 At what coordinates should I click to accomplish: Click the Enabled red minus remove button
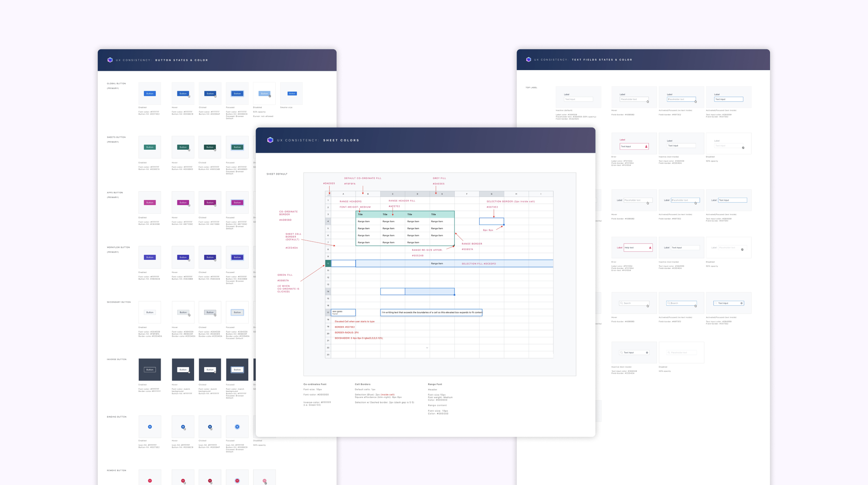pos(150,481)
